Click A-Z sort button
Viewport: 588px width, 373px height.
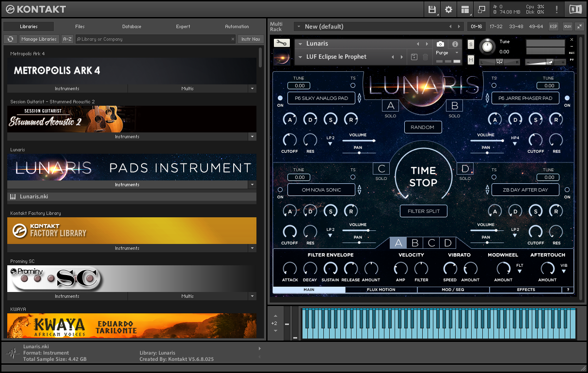click(67, 39)
